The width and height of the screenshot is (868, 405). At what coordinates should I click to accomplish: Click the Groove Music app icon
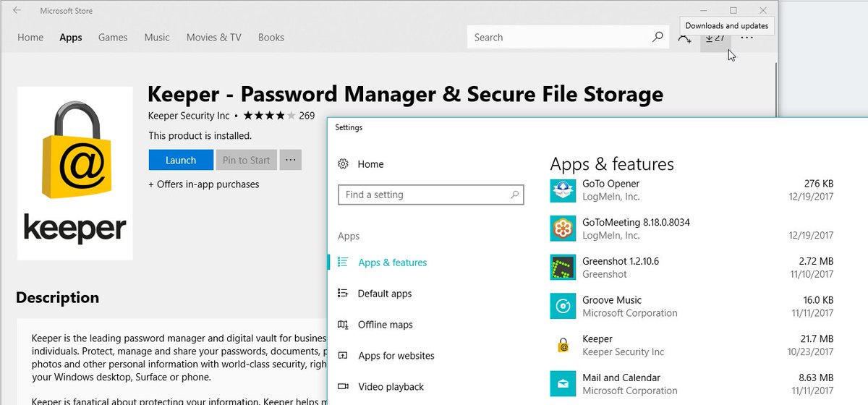coord(562,307)
